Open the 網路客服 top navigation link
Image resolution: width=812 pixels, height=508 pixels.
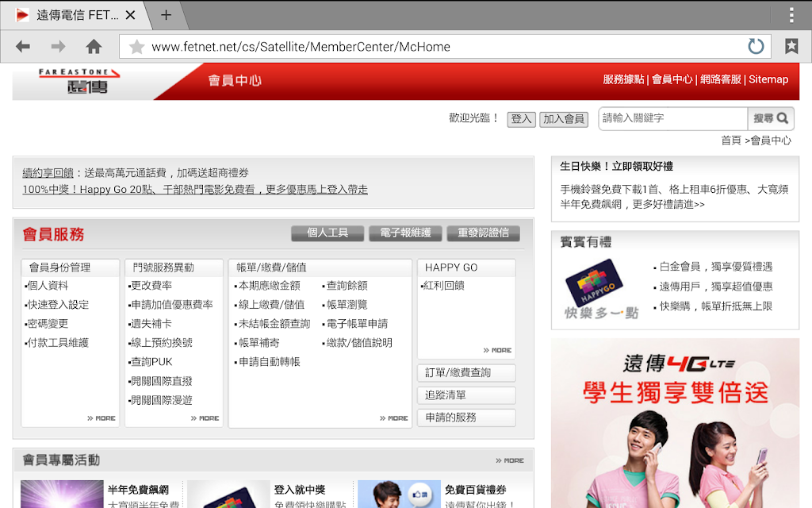(720, 79)
